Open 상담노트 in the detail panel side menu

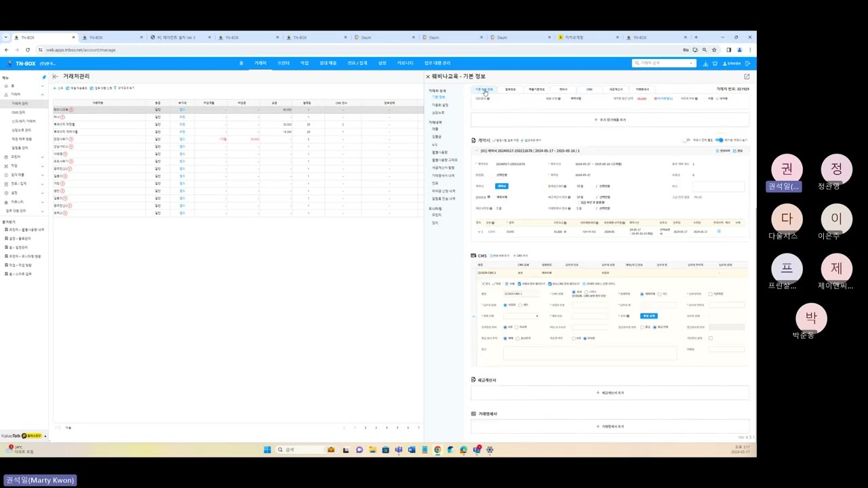439,113
